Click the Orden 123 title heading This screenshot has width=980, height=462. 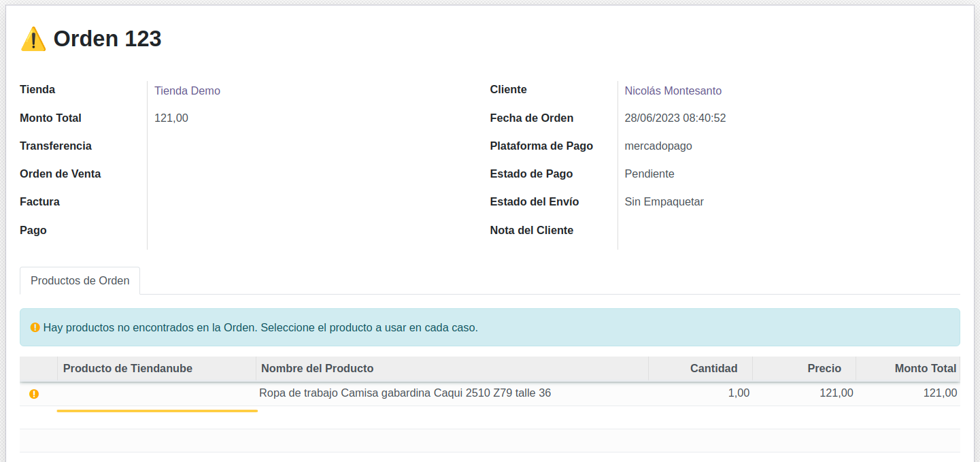tap(107, 39)
